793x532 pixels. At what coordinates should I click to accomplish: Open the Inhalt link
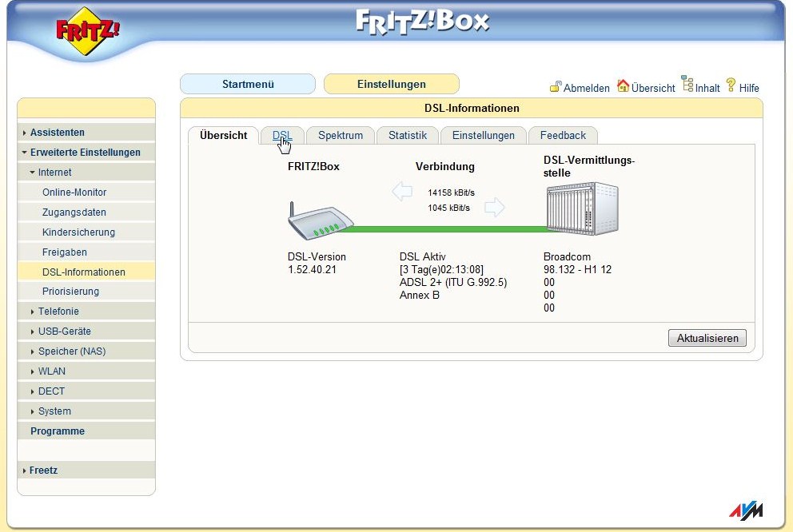pyautogui.click(x=707, y=88)
